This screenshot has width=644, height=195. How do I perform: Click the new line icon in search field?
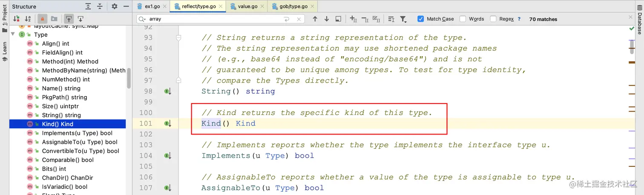pyautogui.click(x=287, y=19)
